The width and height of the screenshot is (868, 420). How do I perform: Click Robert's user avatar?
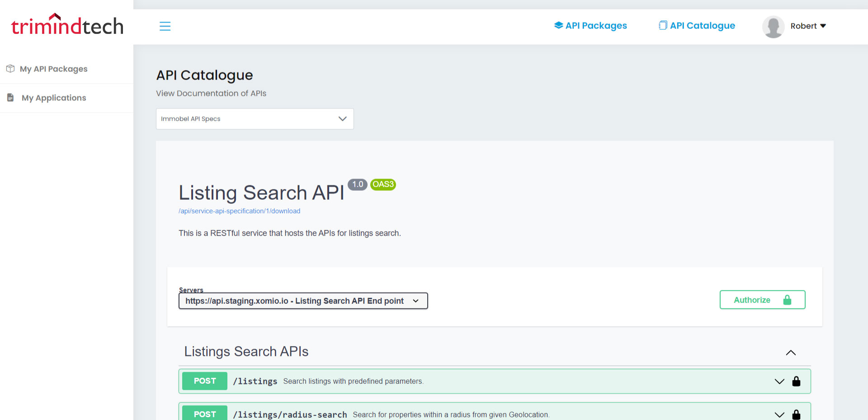click(773, 27)
